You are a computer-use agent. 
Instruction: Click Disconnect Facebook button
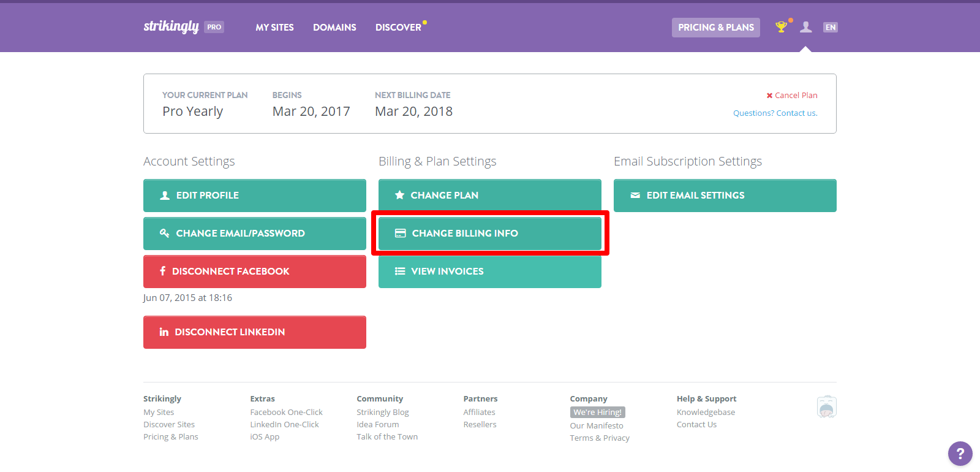click(x=254, y=272)
